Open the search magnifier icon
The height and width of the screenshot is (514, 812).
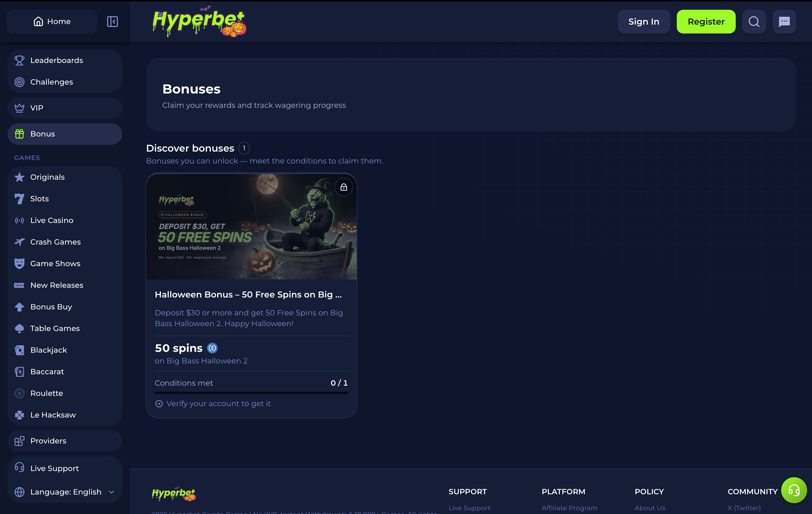point(754,22)
